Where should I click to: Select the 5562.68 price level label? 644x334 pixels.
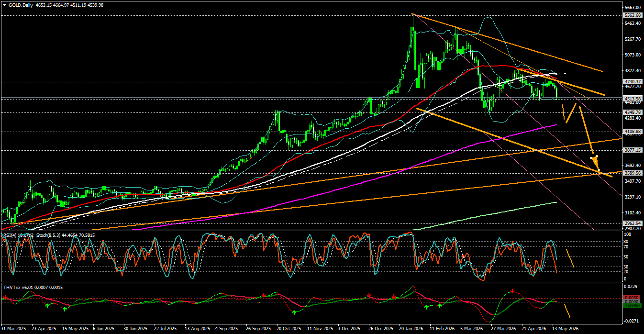point(633,15)
